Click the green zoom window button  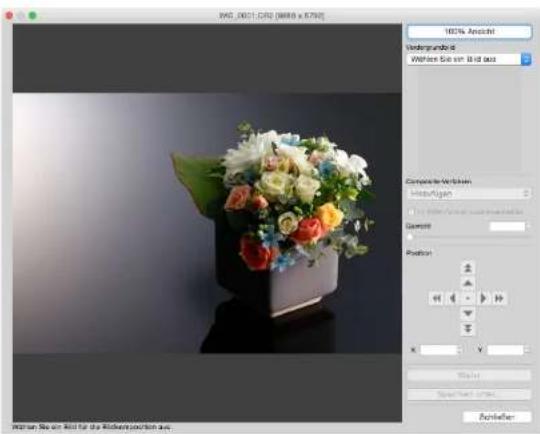(x=32, y=16)
